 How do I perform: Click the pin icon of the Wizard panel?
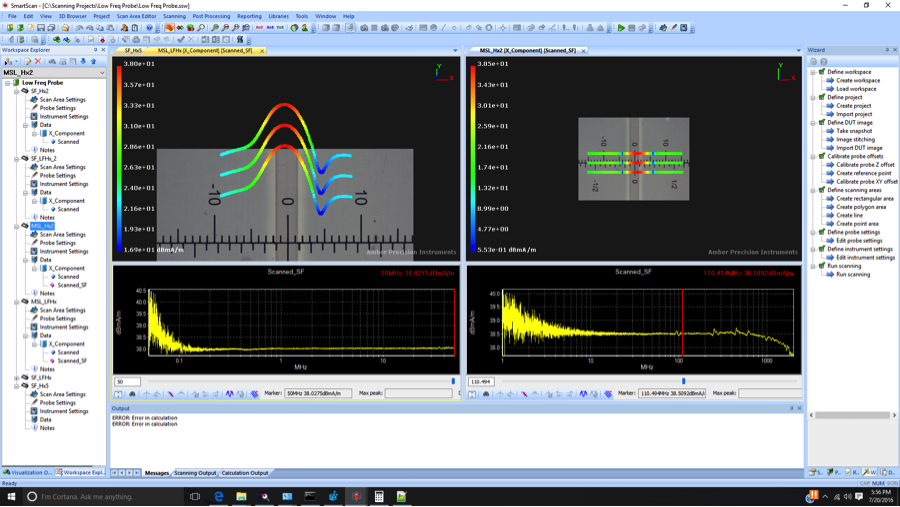pyautogui.click(x=887, y=50)
